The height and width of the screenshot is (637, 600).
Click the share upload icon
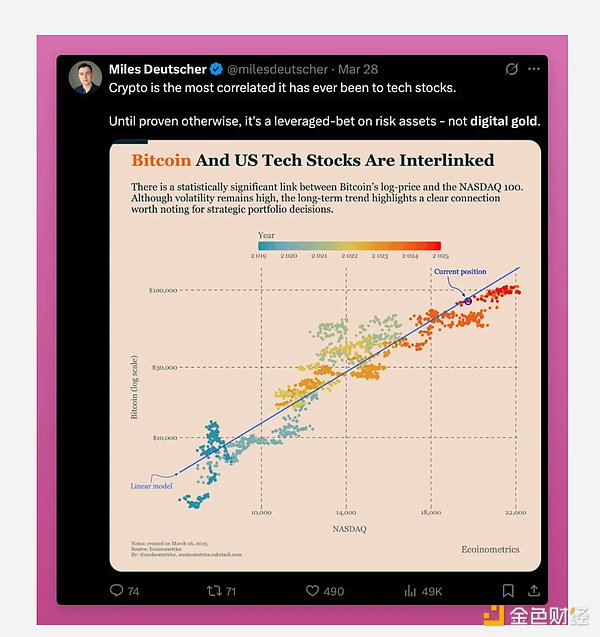coord(534,592)
